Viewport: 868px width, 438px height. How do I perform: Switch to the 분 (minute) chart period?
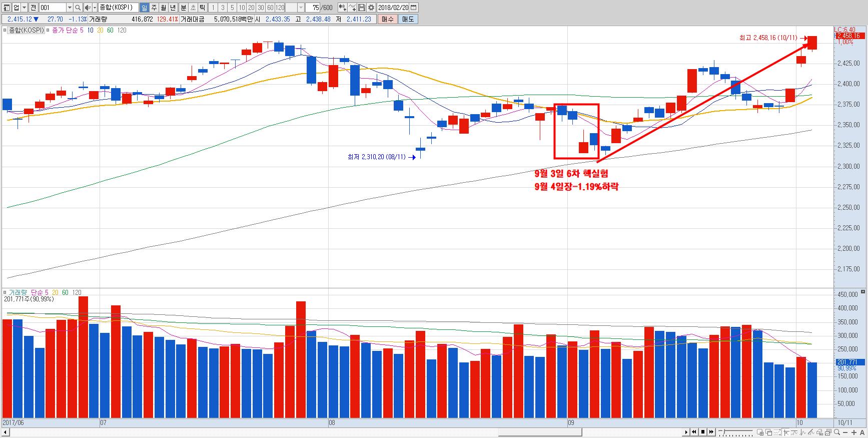click(183, 8)
